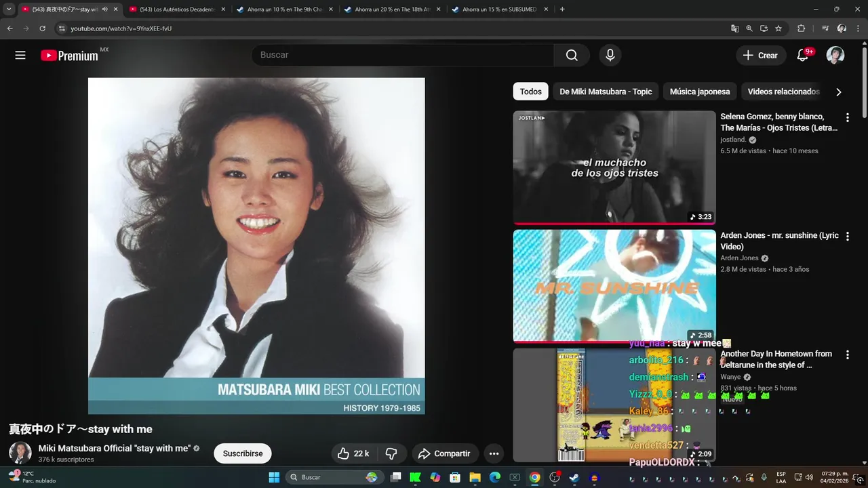868x488 pixels.
Task: Open the YouTube hamburger guide menu
Action: coord(20,56)
